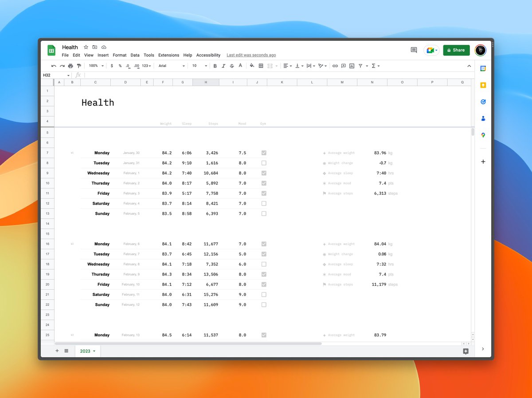
Task: Click the green Share button
Action: pos(456,50)
